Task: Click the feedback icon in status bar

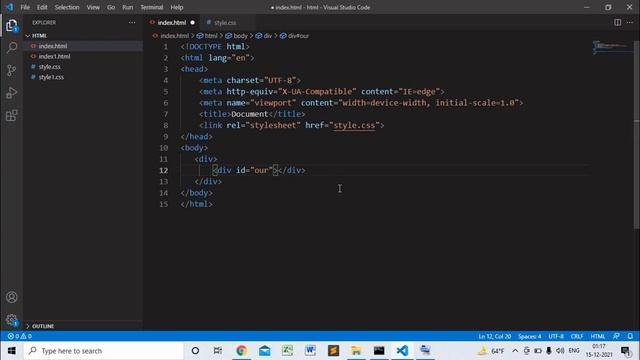Action: pyautogui.click(x=616, y=336)
